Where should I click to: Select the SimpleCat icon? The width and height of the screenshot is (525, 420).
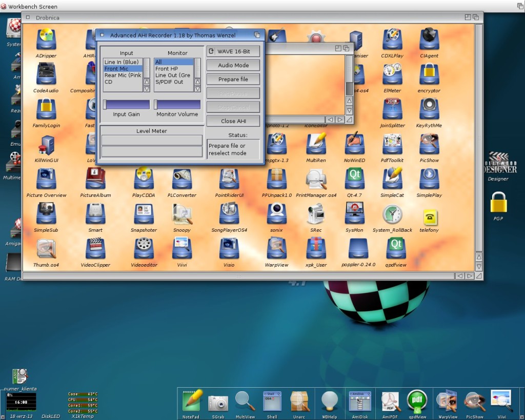pos(392,179)
